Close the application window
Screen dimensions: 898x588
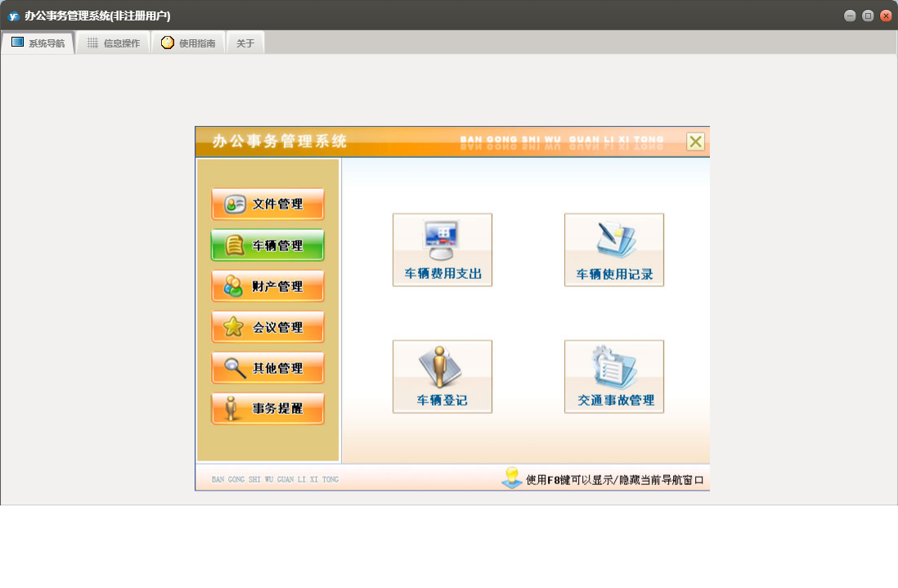pos(886,16)
